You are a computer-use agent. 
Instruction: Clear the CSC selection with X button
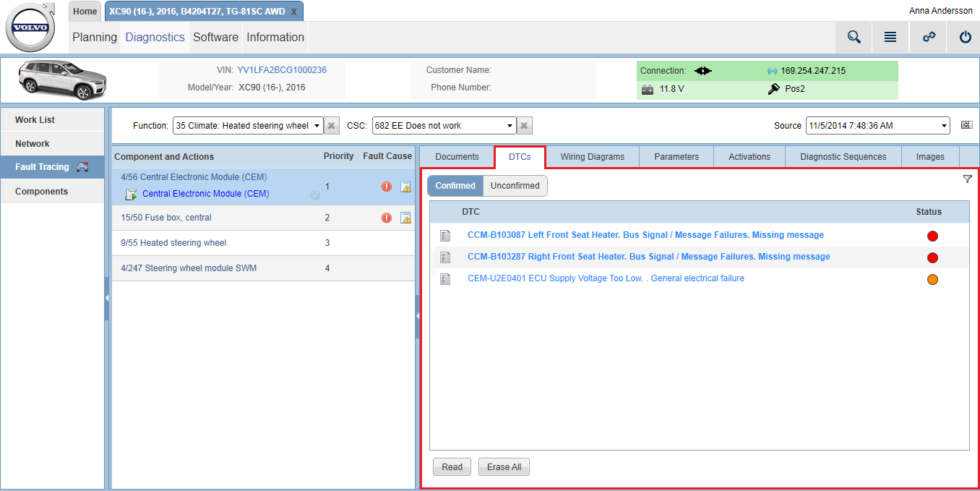pos(525,126)
